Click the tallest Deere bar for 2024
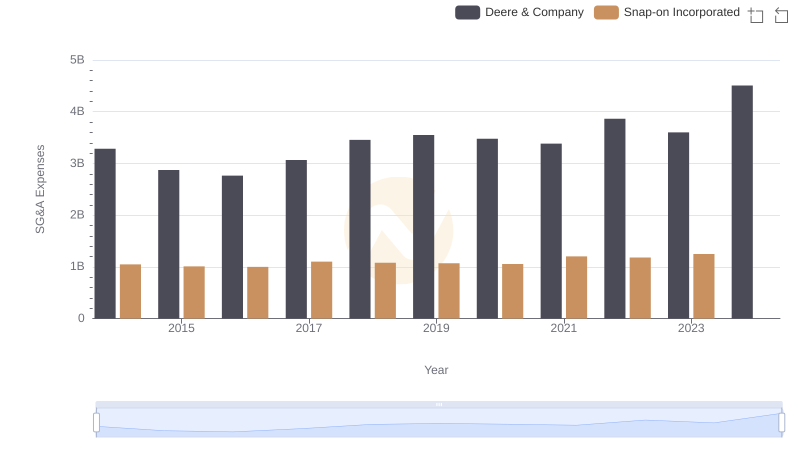The height and width of the screenshot is (461, 800). click(x=742, y=202)
